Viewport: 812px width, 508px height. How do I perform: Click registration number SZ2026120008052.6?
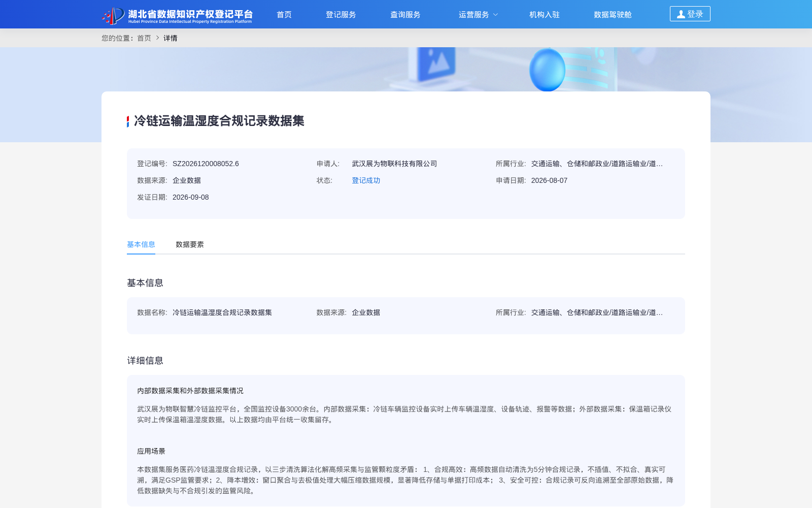point(206,164)
